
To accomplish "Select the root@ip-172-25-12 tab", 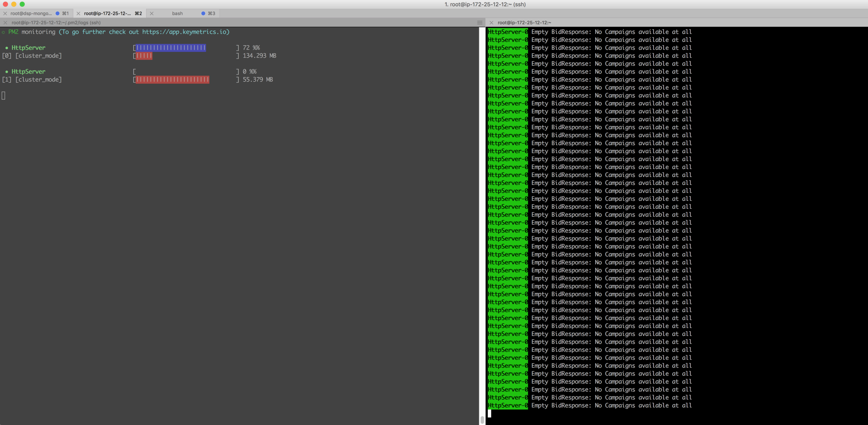I will 108,14.
